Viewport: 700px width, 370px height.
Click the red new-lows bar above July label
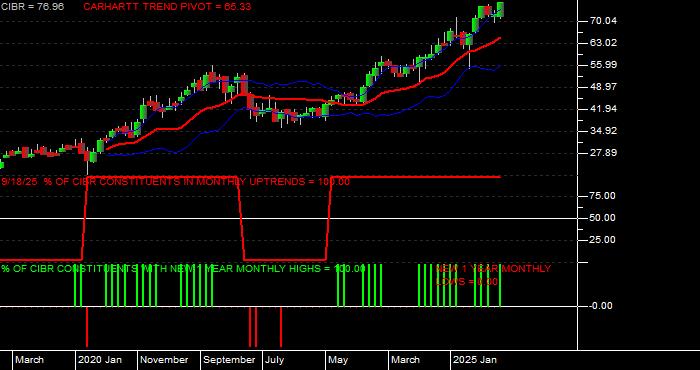(281, 327)
